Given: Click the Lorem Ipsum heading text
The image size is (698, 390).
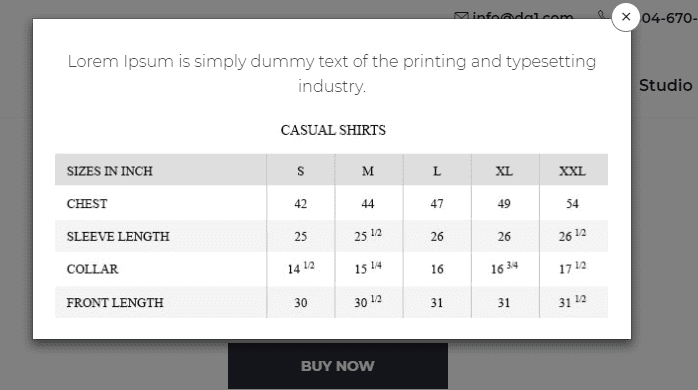Looking at the screenshot, I should (x=332, y=73).
